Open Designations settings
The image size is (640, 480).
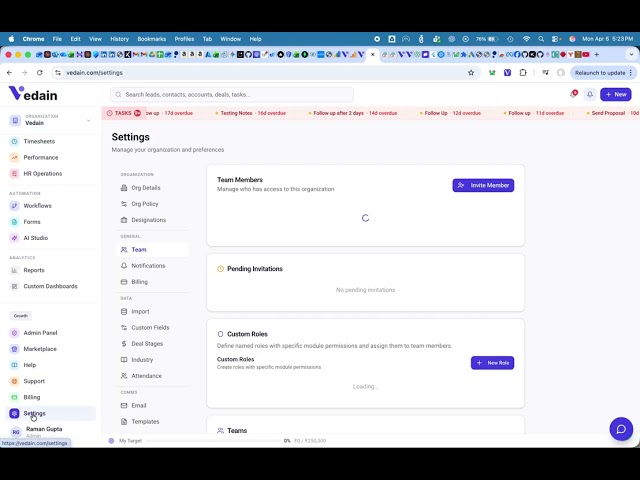(149, 220)
